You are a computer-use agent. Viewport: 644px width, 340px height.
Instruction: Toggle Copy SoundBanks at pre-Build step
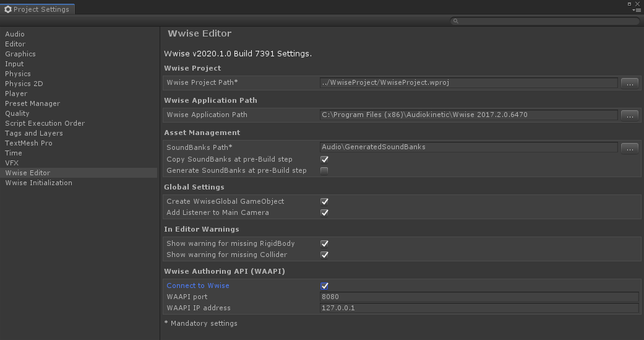tap(324, 160)
